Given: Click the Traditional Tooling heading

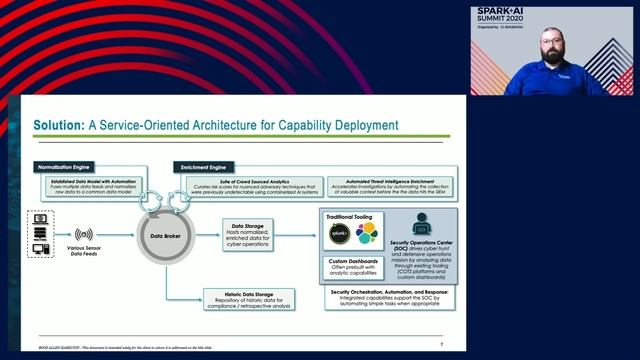Looking at the screenshot, I should click(349, 217).
